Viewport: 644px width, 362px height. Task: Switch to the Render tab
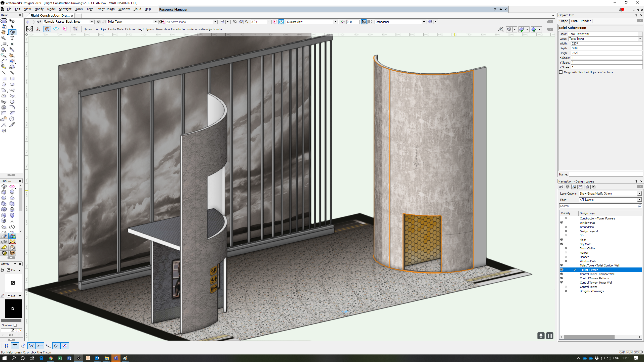tap(586, 21)
